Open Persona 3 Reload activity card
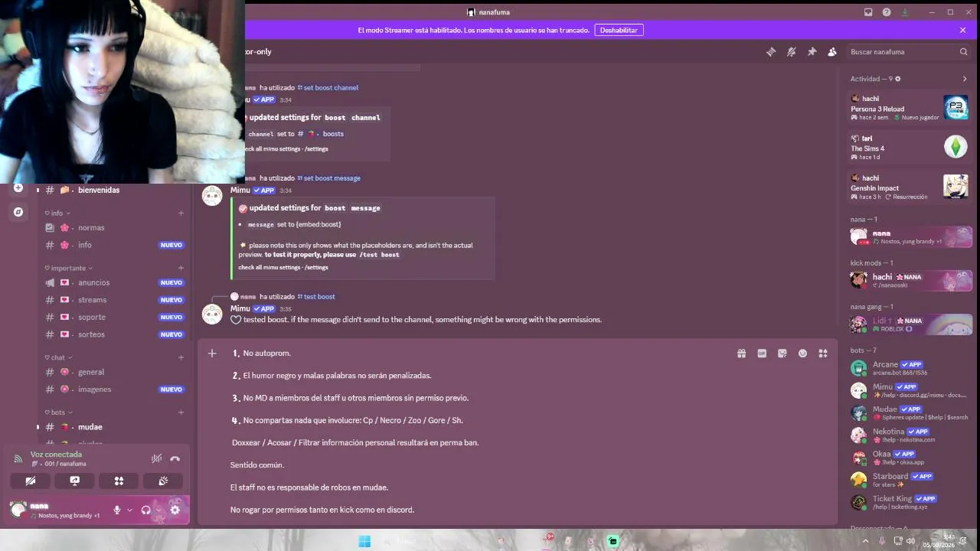The image size is (980, 551). [910, 108]
